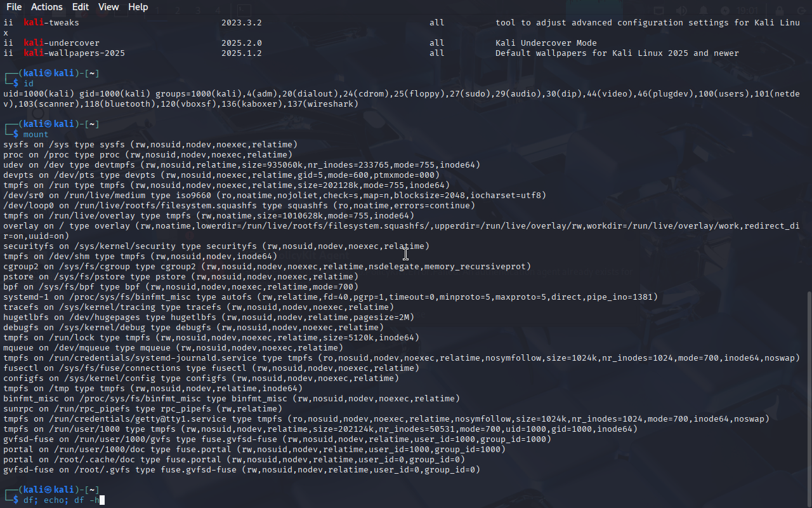Screen dimensions: 812x508
Task: Click the 'tmpfs on /run/user/1000' line
Action: [320, 429]
